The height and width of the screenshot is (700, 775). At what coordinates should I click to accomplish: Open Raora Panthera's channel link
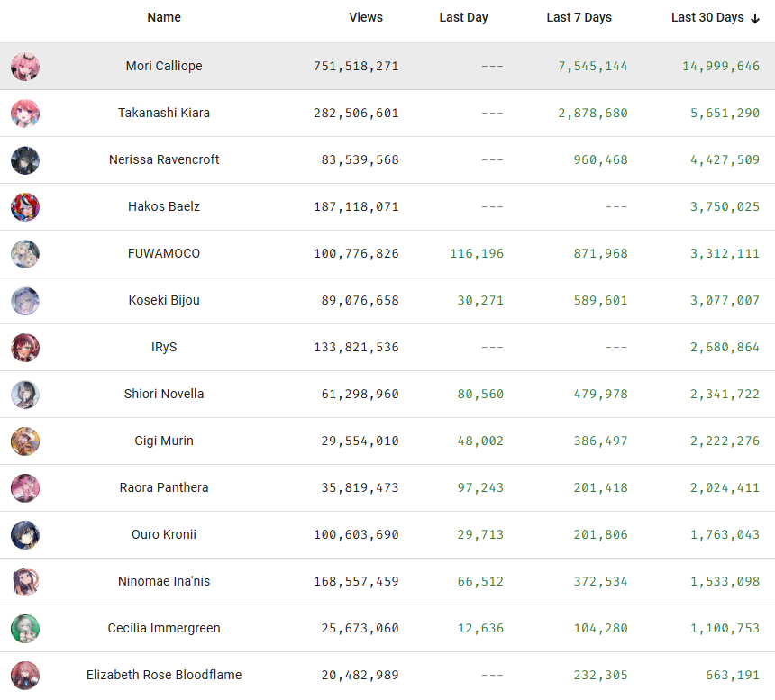[x=164, y=487]
